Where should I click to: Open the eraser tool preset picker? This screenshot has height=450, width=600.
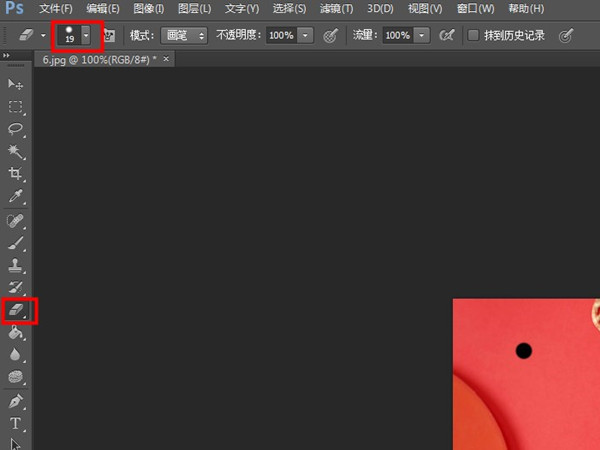tap(32, 35)
